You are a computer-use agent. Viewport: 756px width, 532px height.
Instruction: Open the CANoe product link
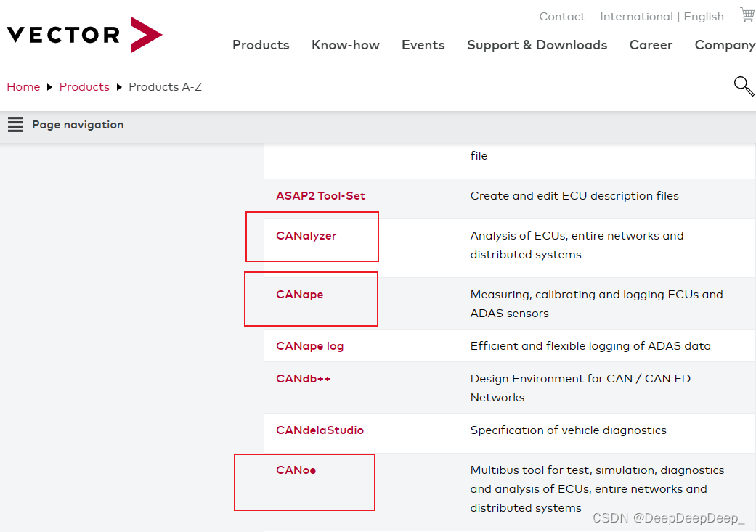[296, 470]
